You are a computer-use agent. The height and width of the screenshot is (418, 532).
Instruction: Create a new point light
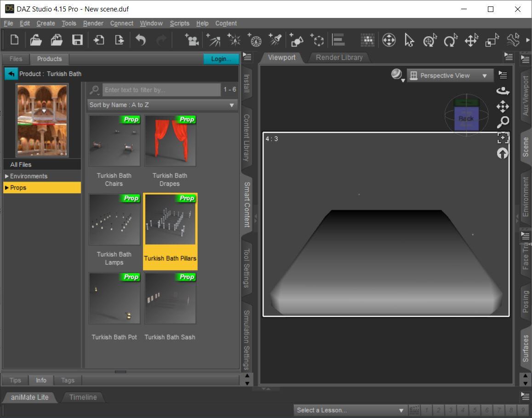pos(234,40)
